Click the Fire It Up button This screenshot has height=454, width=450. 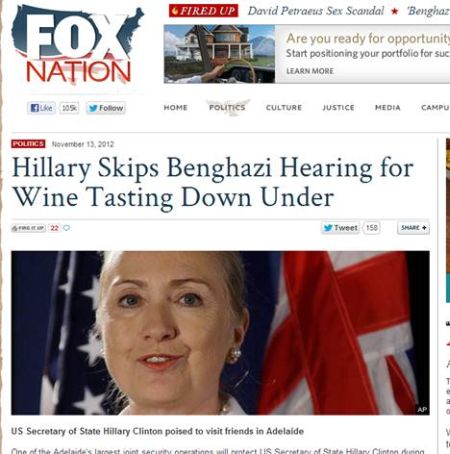point(28,228)
